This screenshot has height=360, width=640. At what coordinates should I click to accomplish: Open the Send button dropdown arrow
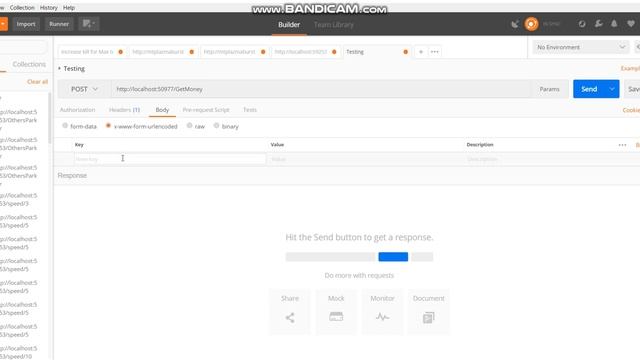pos(612,89)
